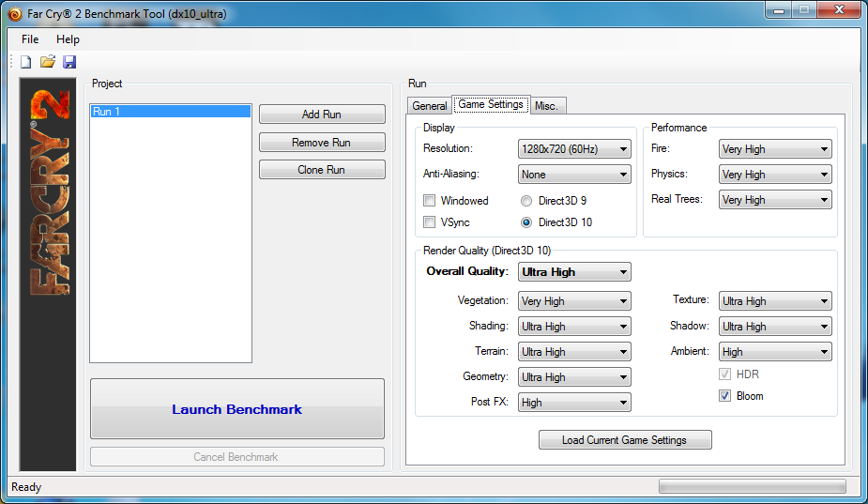868x504 pixels.
Task: Click the New project toolbar icon
Action: tap(26, 62)
